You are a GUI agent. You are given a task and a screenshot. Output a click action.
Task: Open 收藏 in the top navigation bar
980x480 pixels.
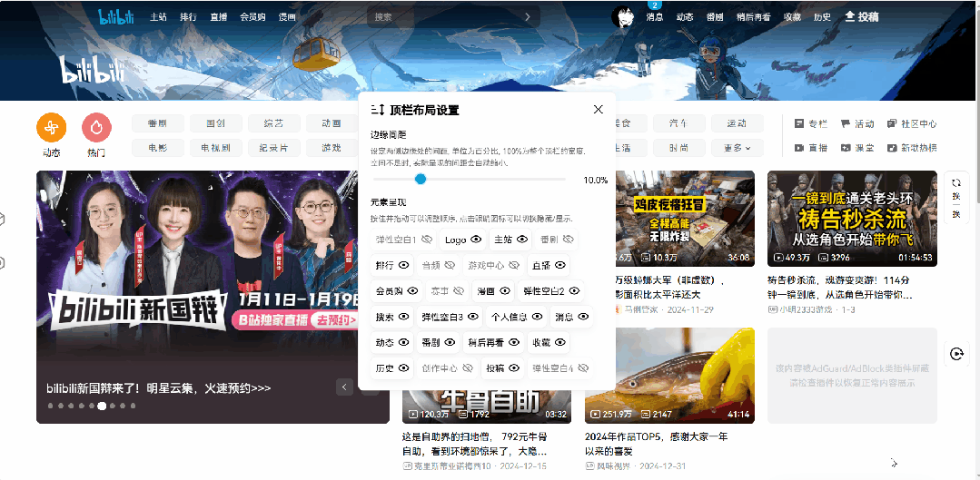click(x=793, y=17)
